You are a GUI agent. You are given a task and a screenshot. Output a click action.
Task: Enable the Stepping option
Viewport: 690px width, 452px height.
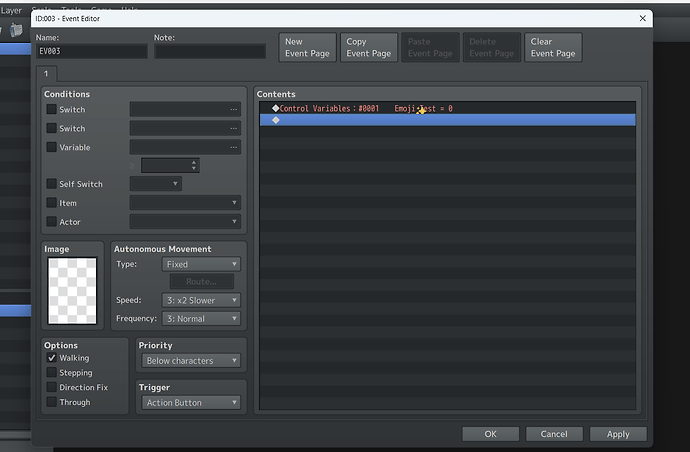(51, 372)
